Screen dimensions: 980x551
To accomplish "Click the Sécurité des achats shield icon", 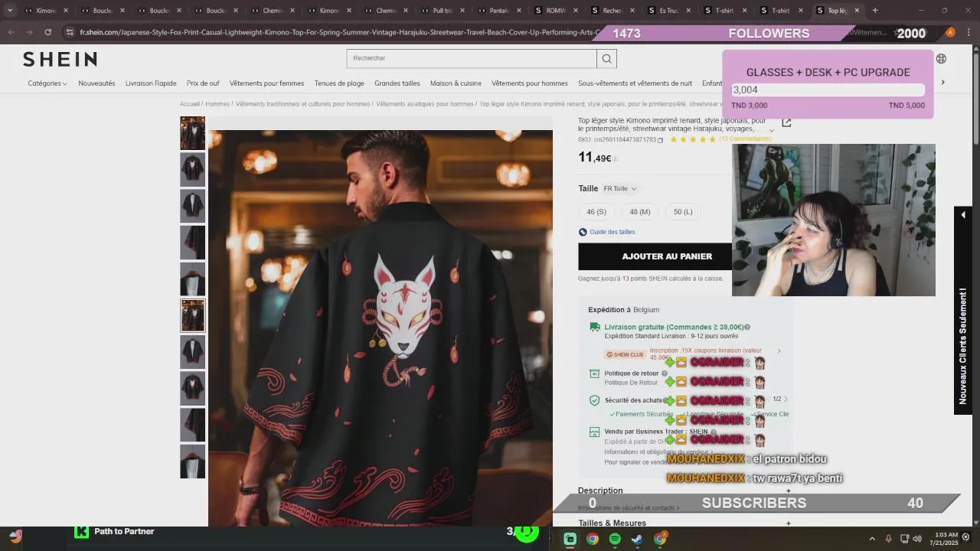I will tap(595, 400).
